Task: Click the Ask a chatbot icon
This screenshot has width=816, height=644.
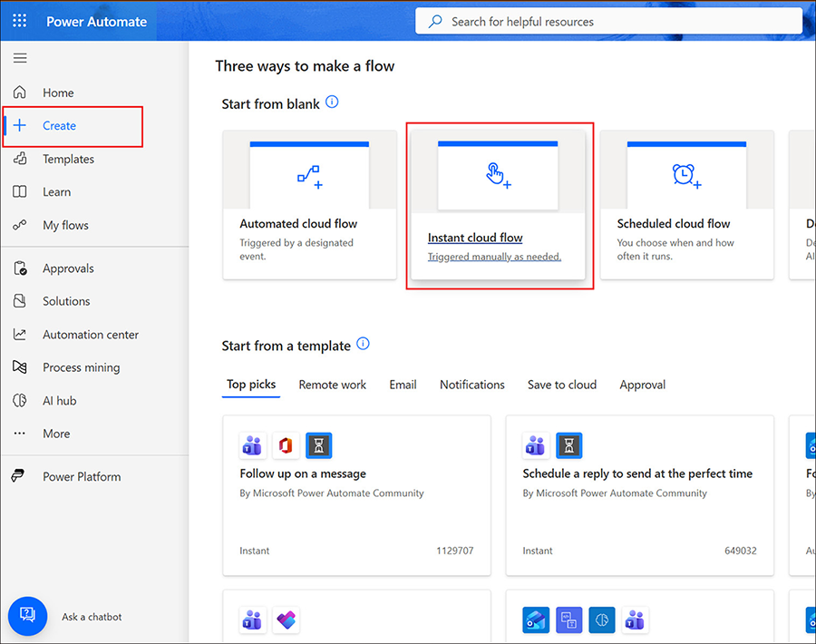Action: click(27, 616)
